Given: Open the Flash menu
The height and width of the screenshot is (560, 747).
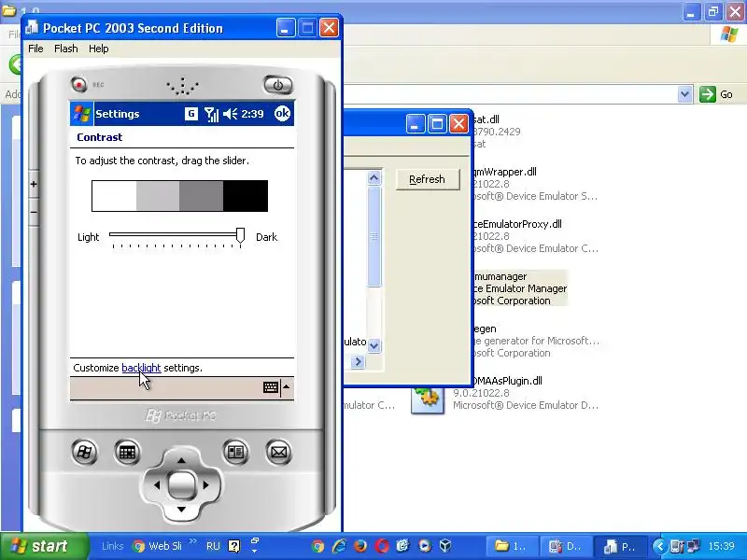Looking at the screenshot, I should point(65,49).
